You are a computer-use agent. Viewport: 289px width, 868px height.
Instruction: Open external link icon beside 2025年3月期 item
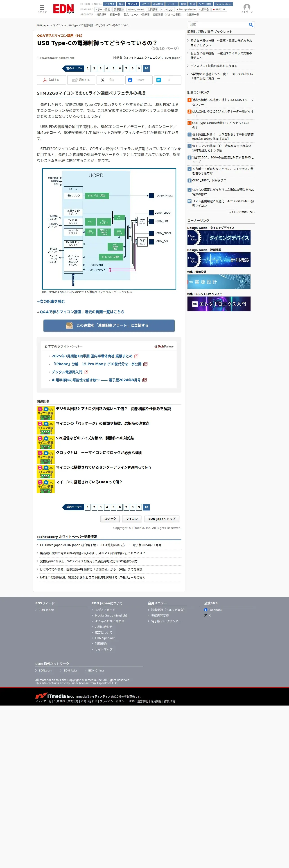coord(136,356)
